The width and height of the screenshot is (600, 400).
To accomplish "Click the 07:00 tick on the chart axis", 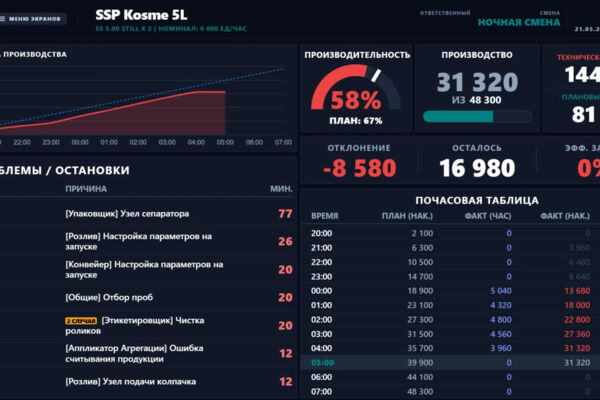I will [283, 142].
